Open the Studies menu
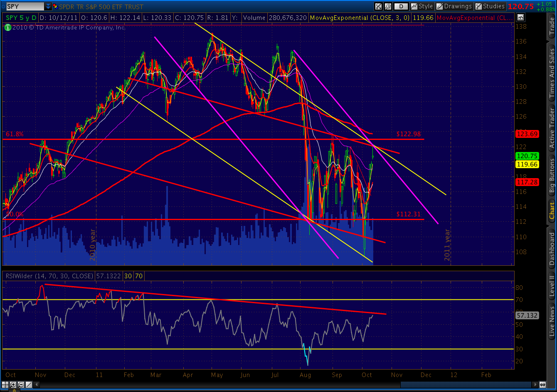The height and width of the screenshot is (392, 557). (490, 6)
